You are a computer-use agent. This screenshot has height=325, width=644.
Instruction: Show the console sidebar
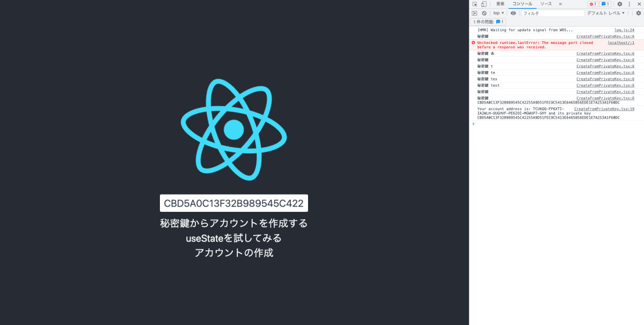474,13
